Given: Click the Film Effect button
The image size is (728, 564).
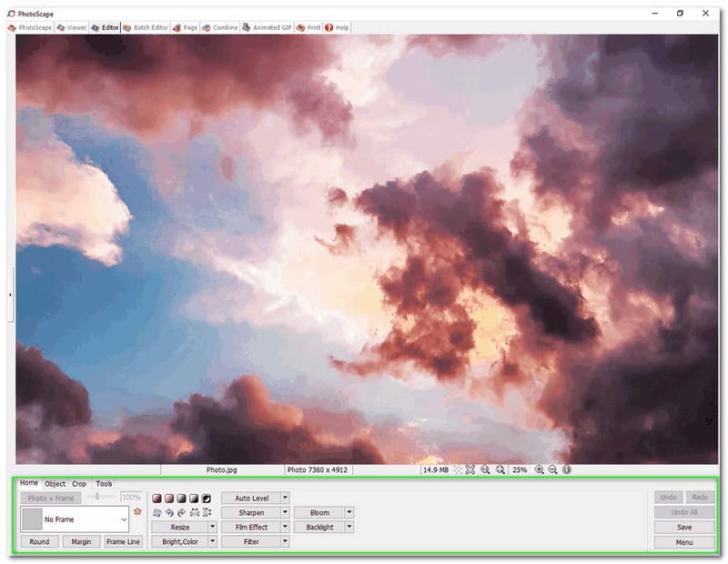Looking at the screenshot, I should 251,527.
